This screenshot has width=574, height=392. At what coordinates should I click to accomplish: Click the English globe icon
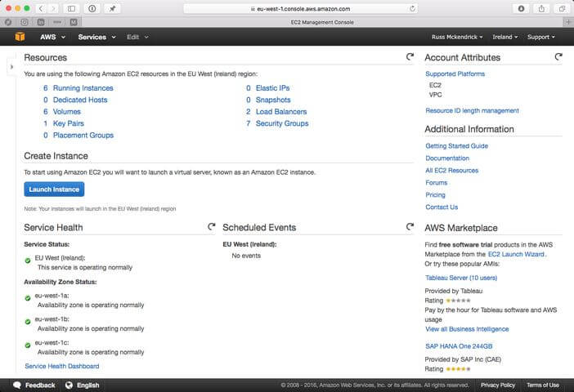(69, 385)
